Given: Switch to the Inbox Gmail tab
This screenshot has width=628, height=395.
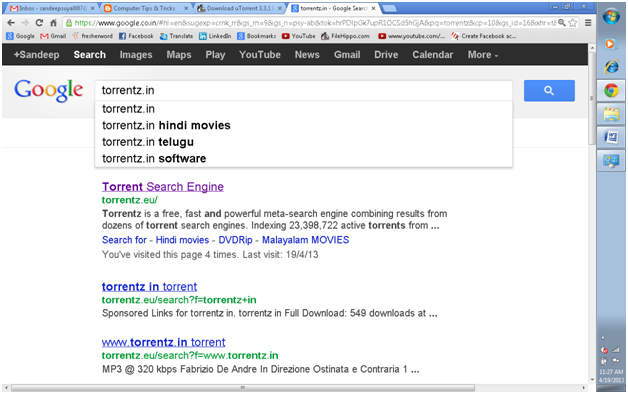Looking at the screenshot, I should pyautogui.click(x=51, y=8).
